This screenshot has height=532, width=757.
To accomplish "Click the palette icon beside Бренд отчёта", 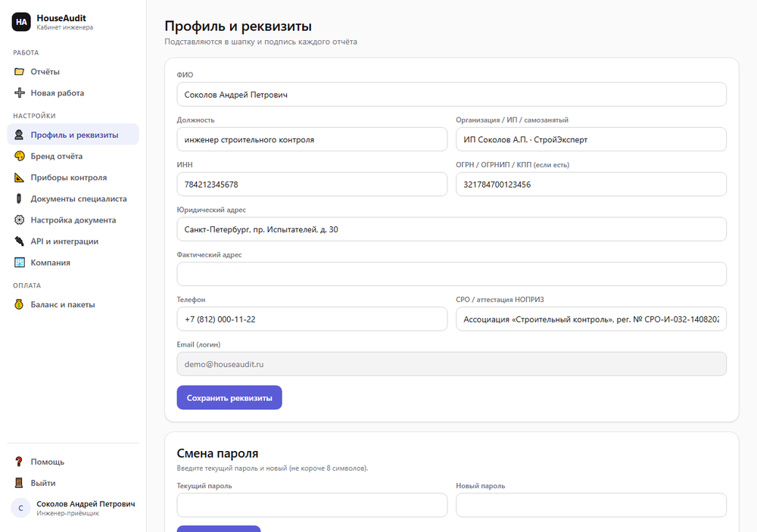I will tap(20, 156).
